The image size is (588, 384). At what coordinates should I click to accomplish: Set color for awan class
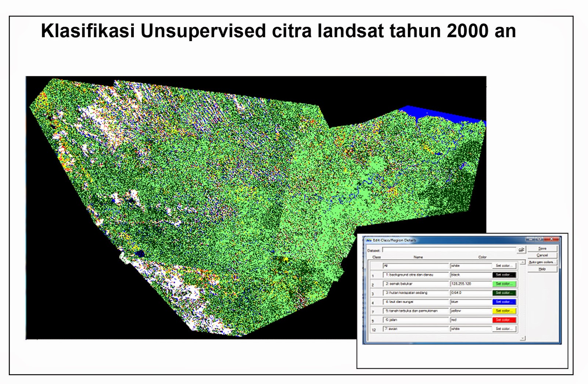[504, 329]
